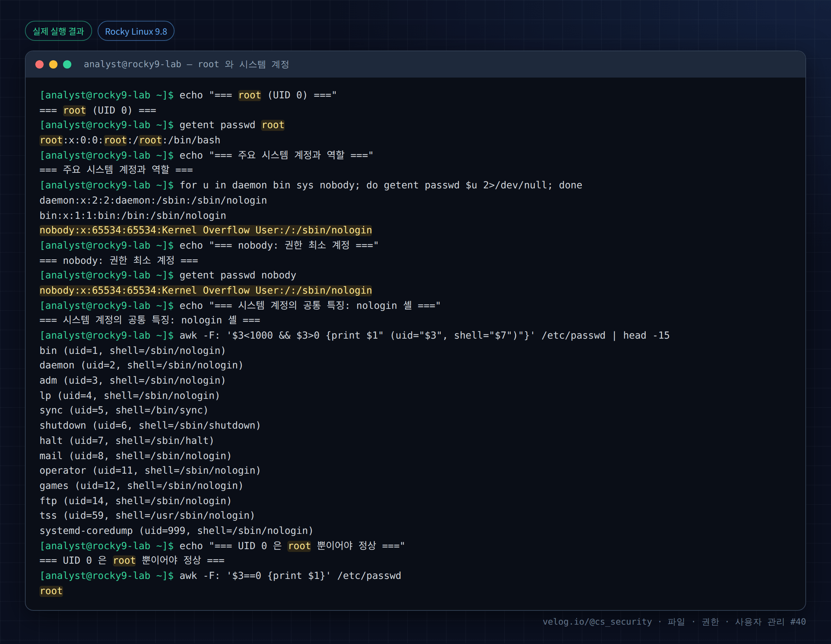
Task: Click the output '=== nobody: 권한 최소 계정 ==='
Action: (119, 261)
